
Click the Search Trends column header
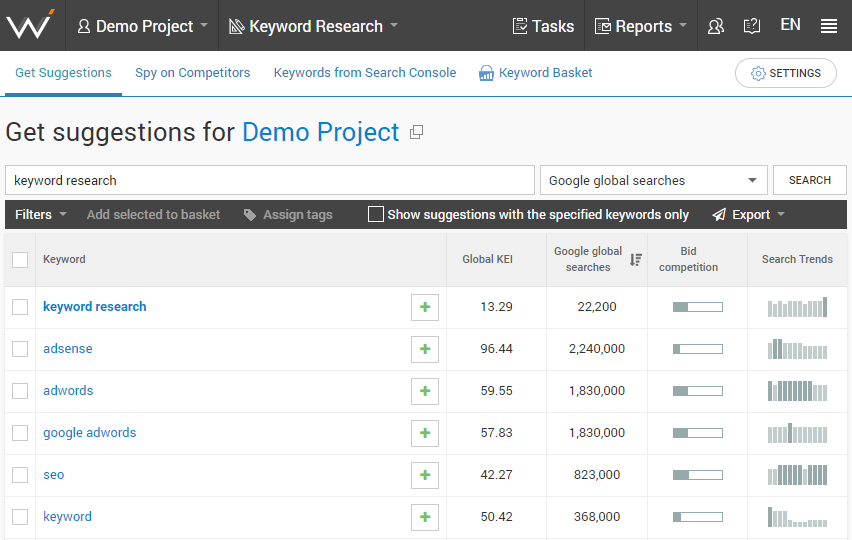tap(797, 260)
